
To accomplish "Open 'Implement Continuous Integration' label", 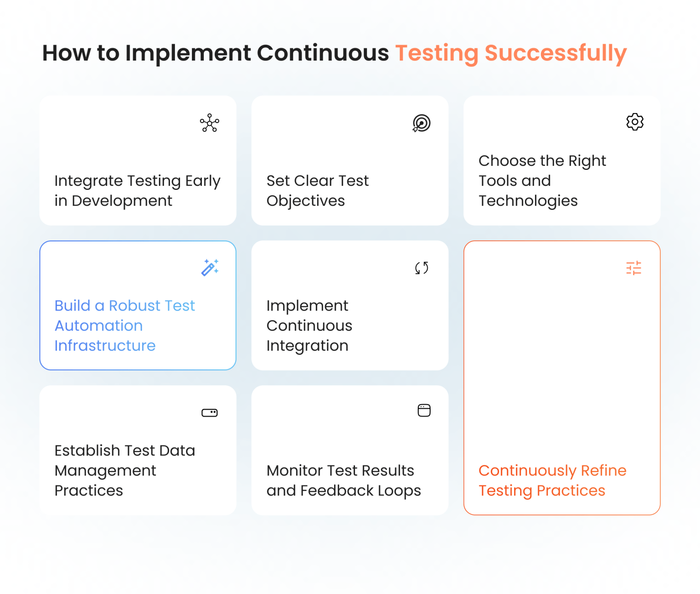I will click(x=309, y=326).
